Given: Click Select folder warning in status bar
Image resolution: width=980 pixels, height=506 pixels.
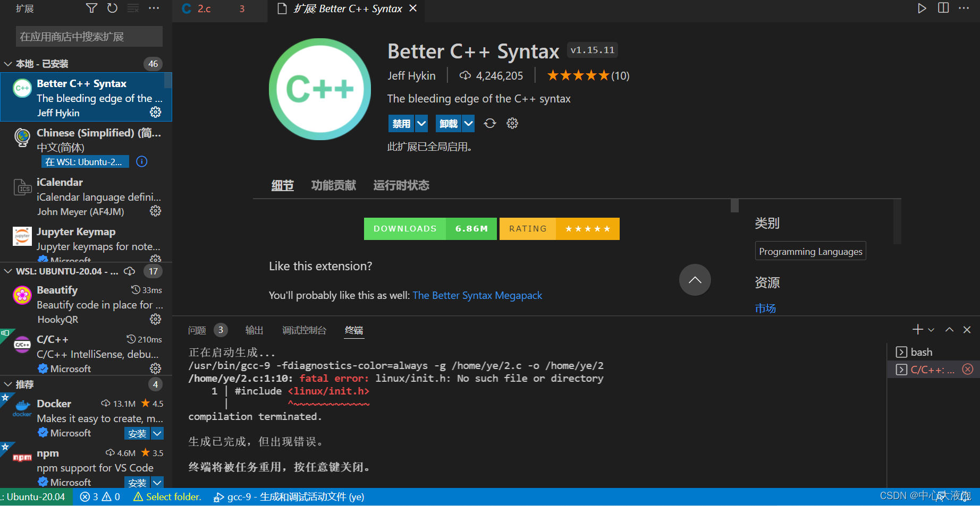Looking at the screenshot, I should [167, 497].
